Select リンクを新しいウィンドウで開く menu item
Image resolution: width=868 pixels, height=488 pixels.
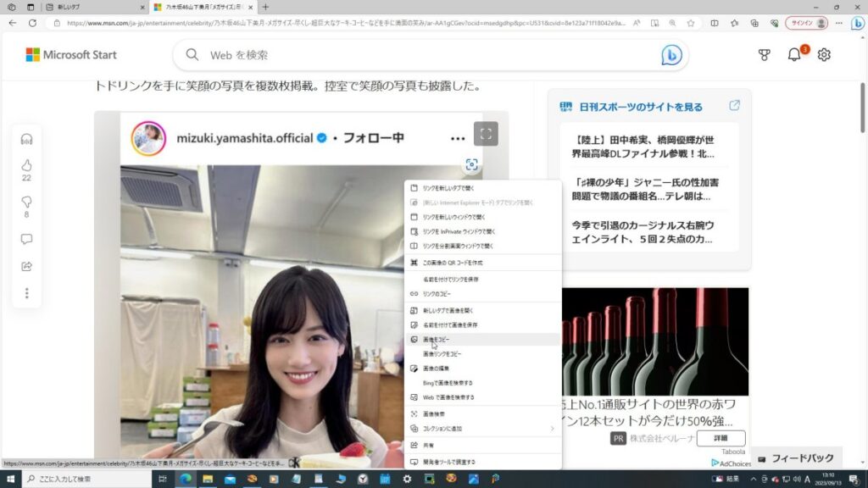482,217
